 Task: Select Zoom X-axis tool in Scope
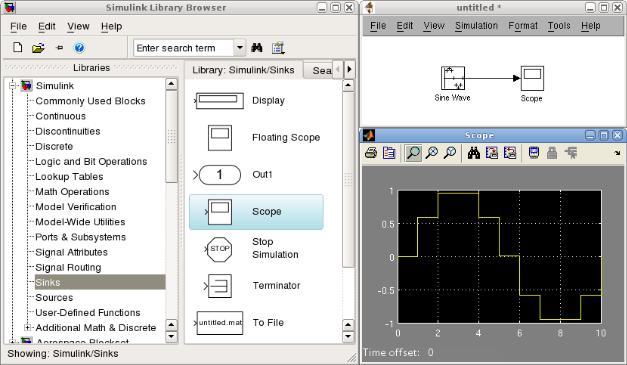(x=431, y=153)
